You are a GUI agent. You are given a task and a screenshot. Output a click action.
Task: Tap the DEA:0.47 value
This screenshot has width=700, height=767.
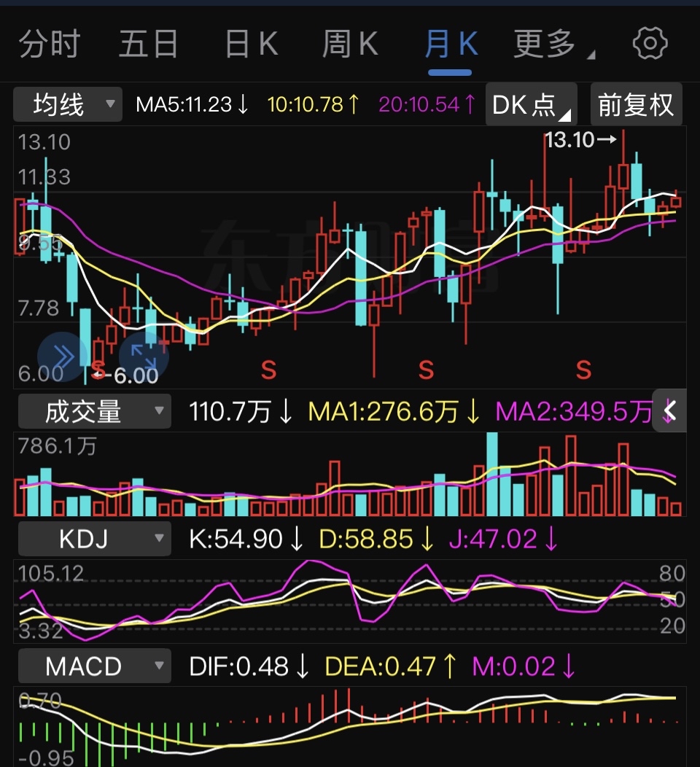[x=391, y=666]
